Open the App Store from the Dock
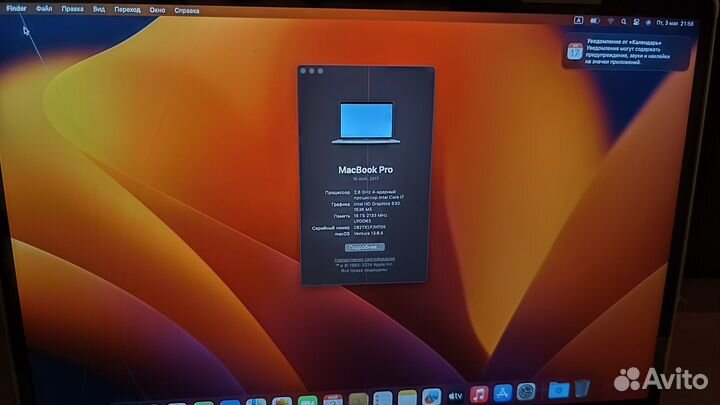 click(x=502, y=393)
